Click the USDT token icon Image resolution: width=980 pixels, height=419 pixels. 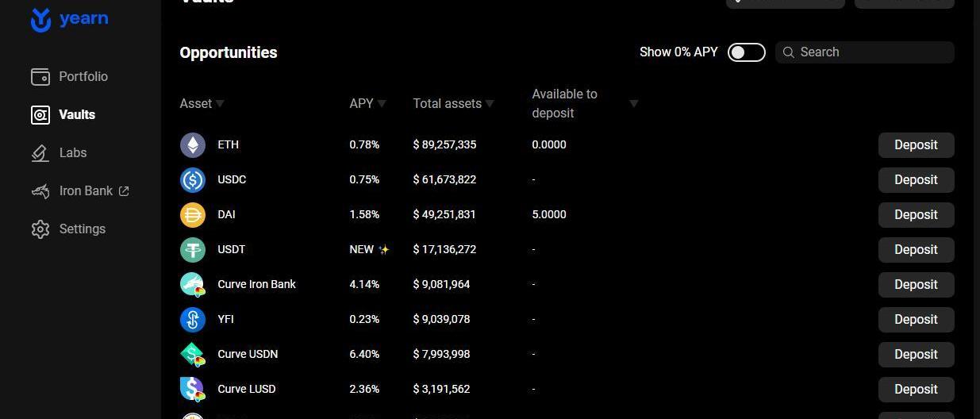pyautogui.click(x=193, y=250)
